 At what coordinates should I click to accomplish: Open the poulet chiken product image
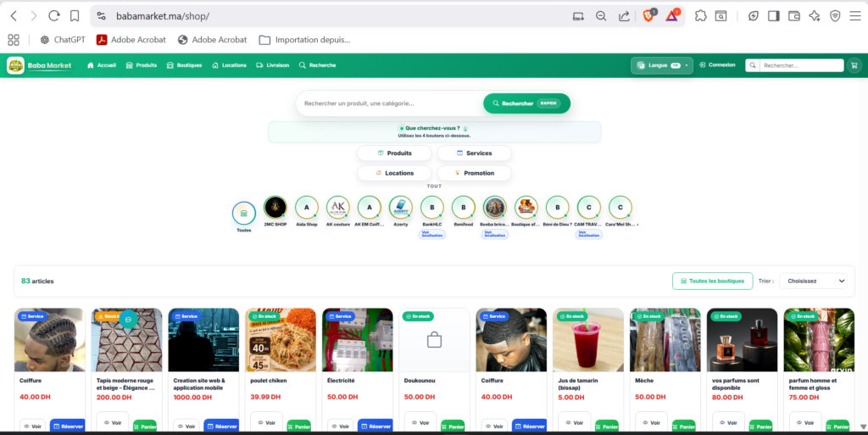[281, 340]
